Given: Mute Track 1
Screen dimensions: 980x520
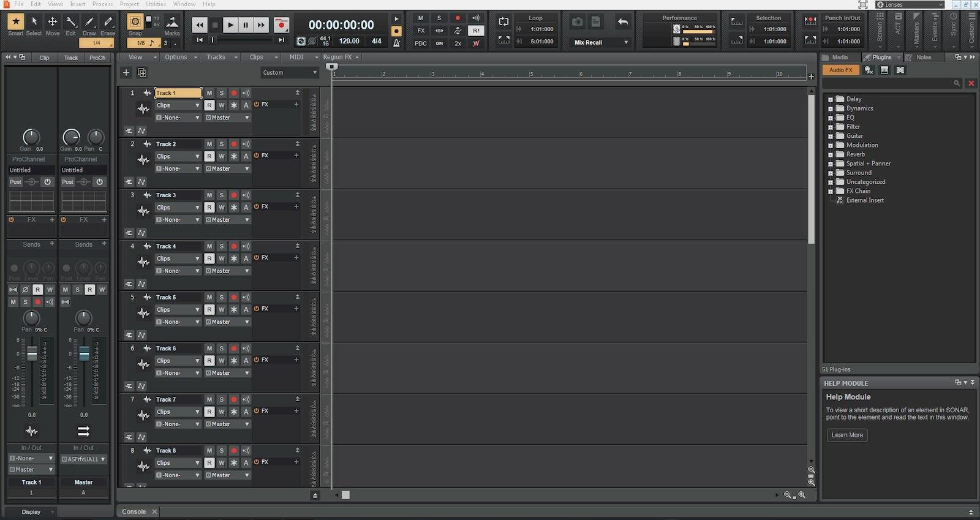Looking at the screenshot, I should click(209, 93).
